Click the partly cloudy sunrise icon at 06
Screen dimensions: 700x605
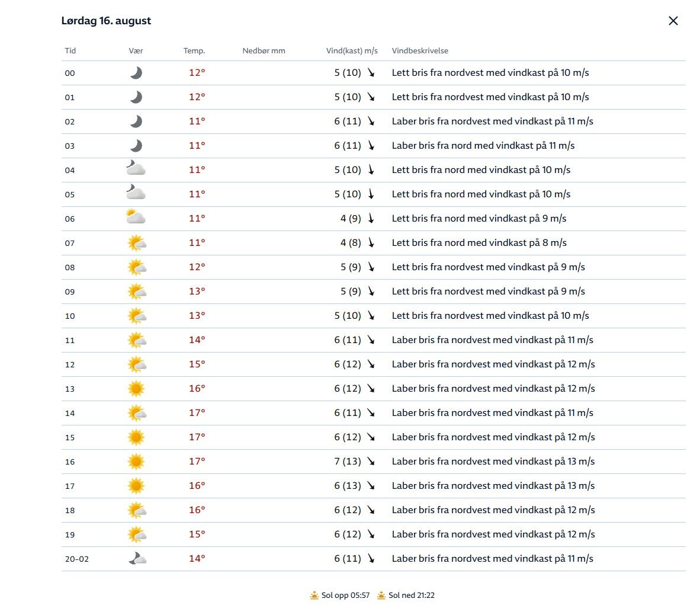[x=136, y=218]
